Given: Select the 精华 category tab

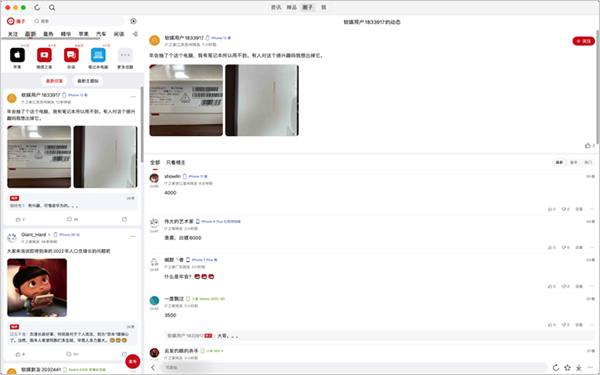Looking at the screenshot, I should pos(66,34).
